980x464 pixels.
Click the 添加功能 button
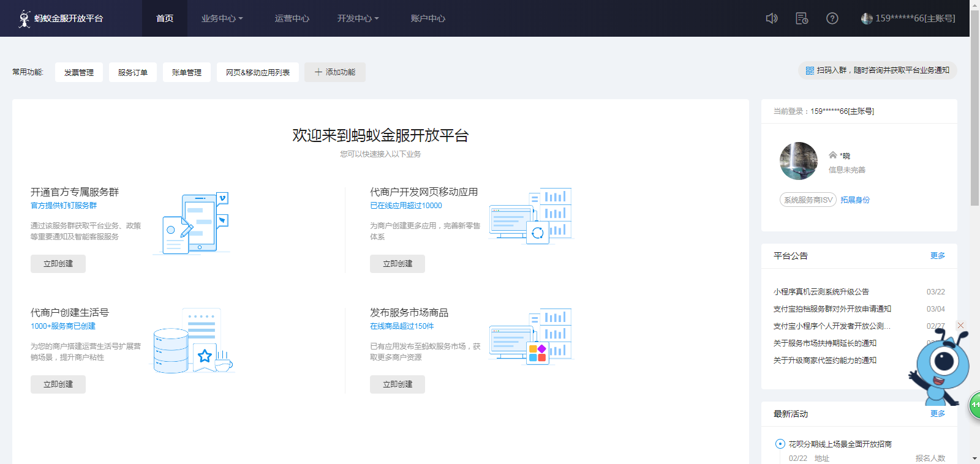335,72
